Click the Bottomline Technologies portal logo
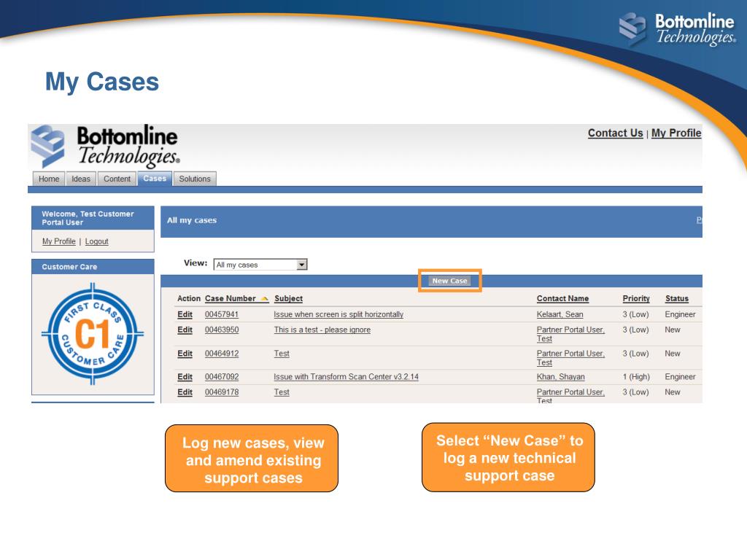The width and height of the screenshot is (747, 560). click(105, 146)
